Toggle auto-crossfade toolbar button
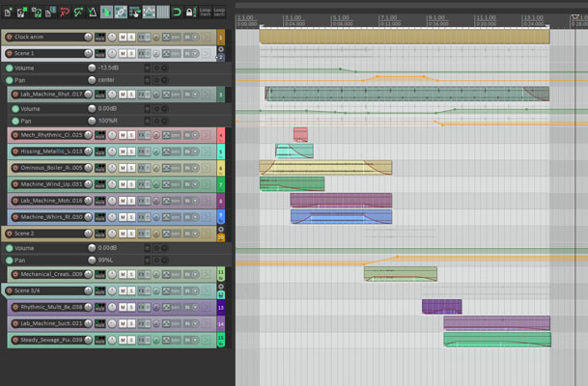This screenshot has width=588, height=386. [x=106, y=12]
